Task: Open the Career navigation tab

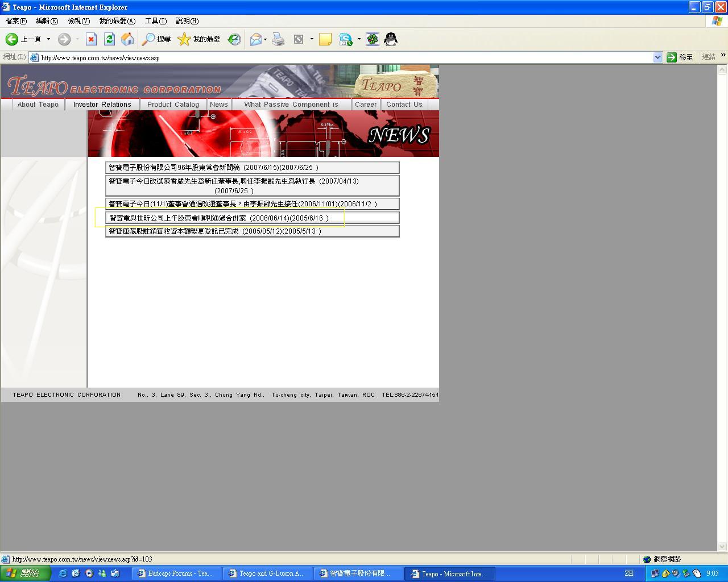Action: [366, 105]
